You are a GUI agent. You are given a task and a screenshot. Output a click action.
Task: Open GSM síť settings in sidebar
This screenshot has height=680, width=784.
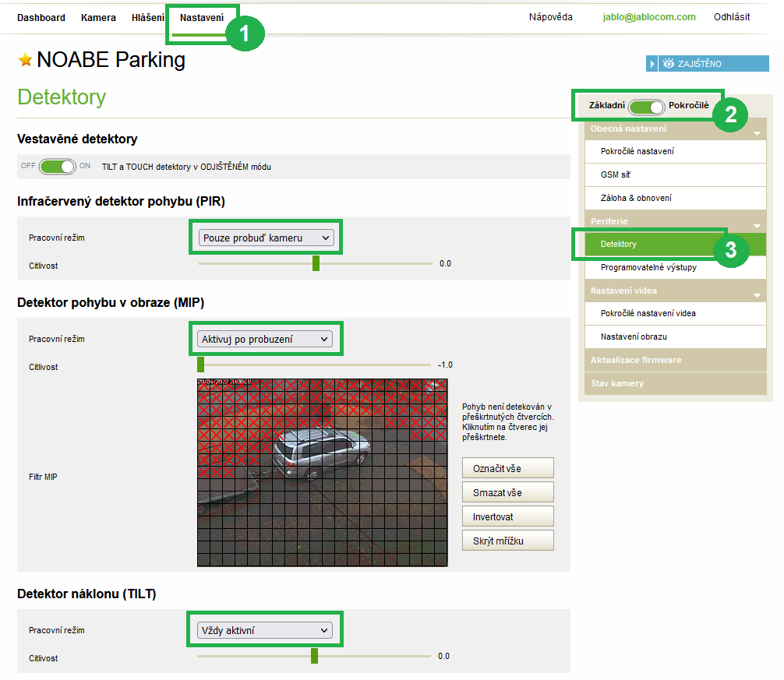pyautogui.click(x=616, y=175)
